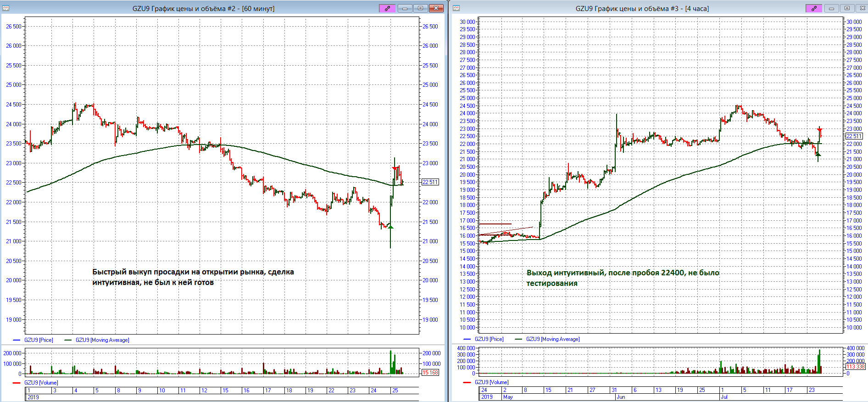Click the 22 511 current price label on the left chart
Image resolution: width=868 pixels, height=402 pixels.
[x=430, y=182]
